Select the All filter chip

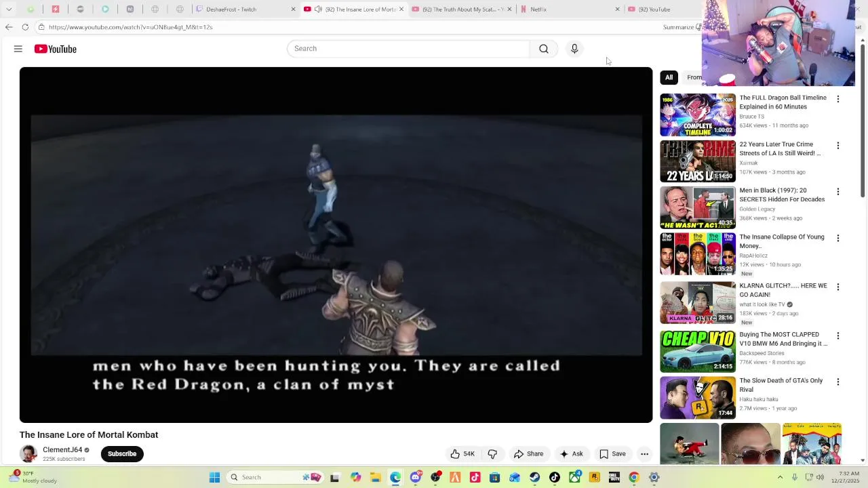tap(669, 77)
